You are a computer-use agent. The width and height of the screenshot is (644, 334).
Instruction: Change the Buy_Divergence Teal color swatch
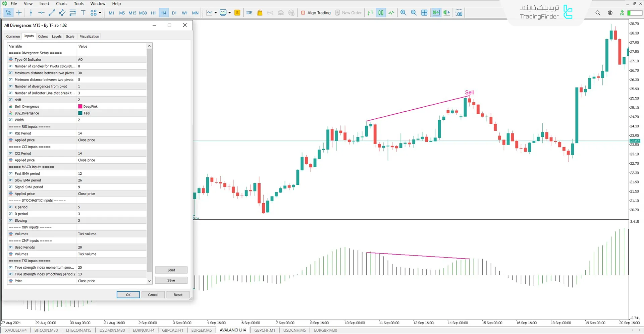(80, 113)
